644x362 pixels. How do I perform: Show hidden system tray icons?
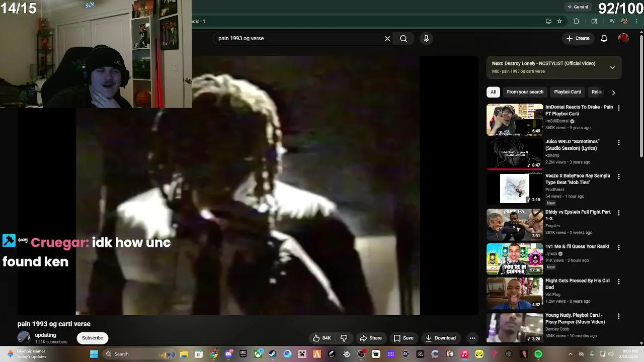click(570, 354)
